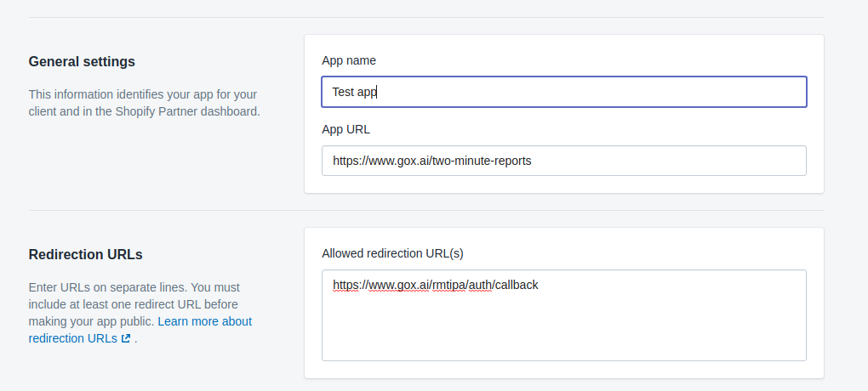This screenshot has width=868, height=391.
Task: Place cursor on the word callback in redirect URL
Action: coord(517,285)
